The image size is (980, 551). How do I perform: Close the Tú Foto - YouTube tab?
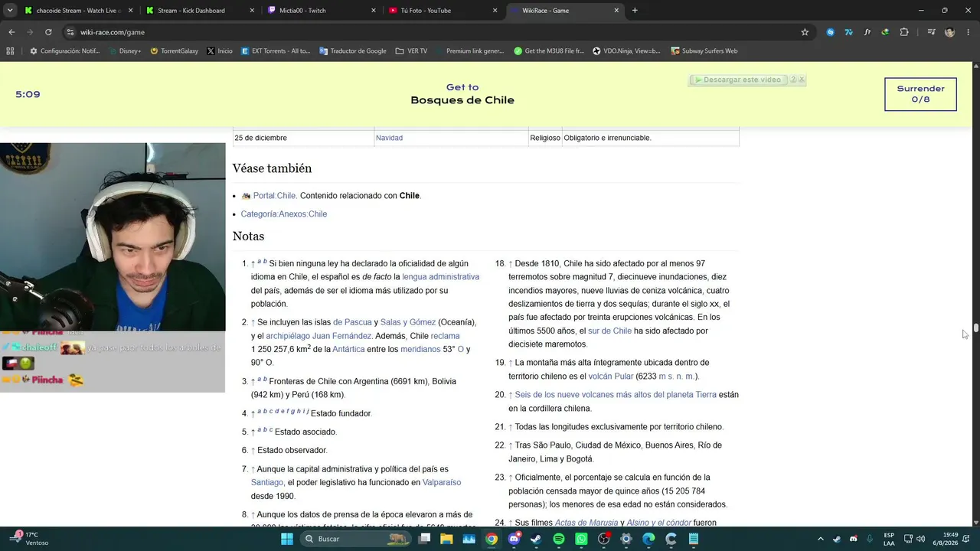pos(495,11)
